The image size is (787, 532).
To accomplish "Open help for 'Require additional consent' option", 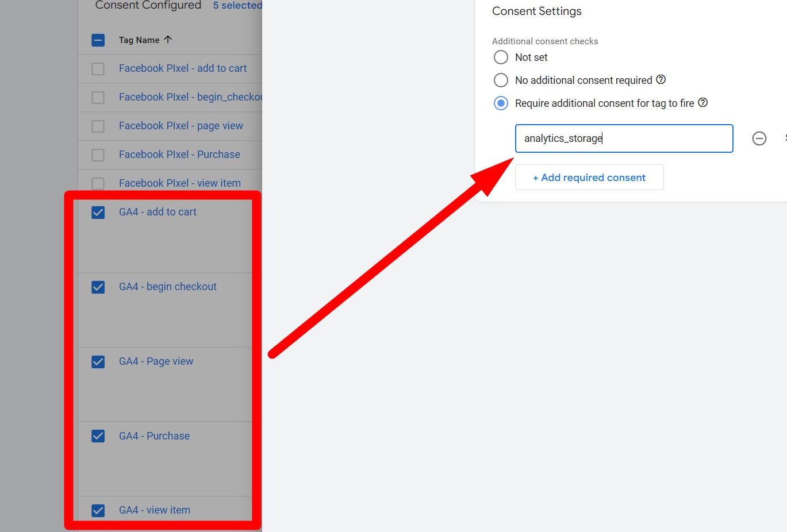I will pyautogui.click(x=702, y=103).
